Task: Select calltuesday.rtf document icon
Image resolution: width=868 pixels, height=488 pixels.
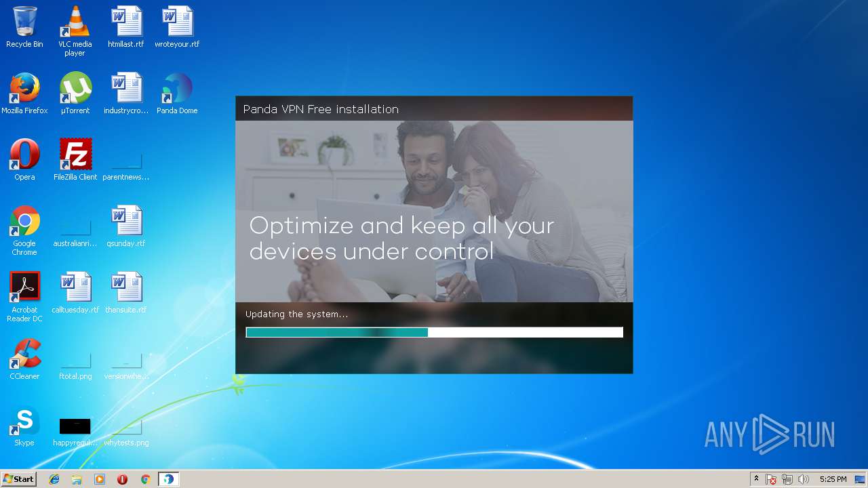Action: (x=75, y=287)
